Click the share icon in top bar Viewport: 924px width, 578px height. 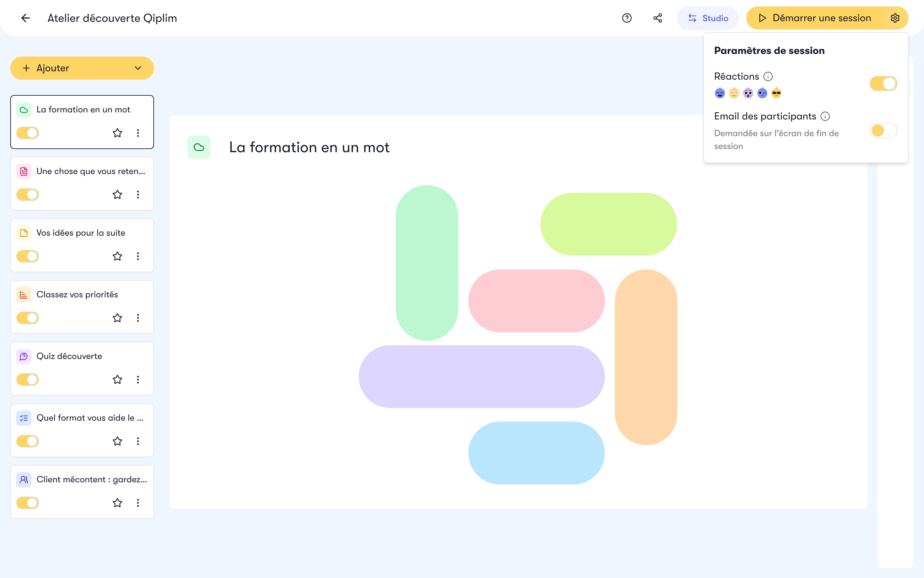tap(657, 18)
